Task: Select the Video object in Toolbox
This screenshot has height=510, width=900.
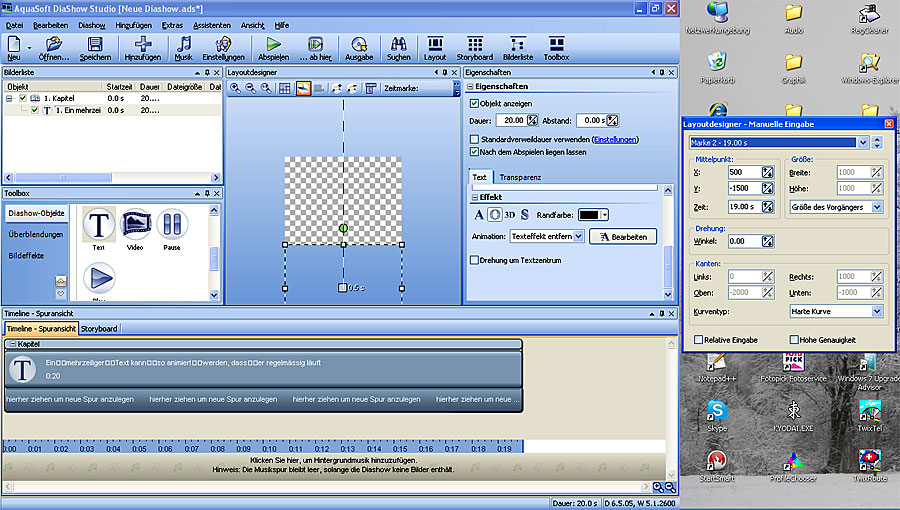Action: coord(136,225)
